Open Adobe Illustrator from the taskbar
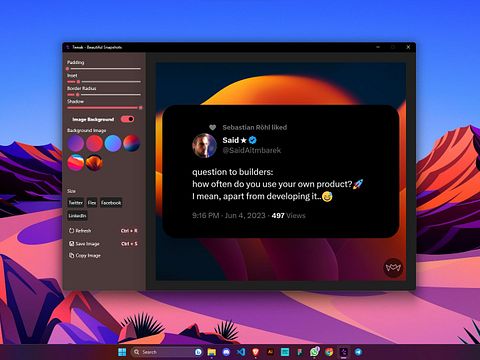Screen dimensions: 480x360 coord(270,352)
